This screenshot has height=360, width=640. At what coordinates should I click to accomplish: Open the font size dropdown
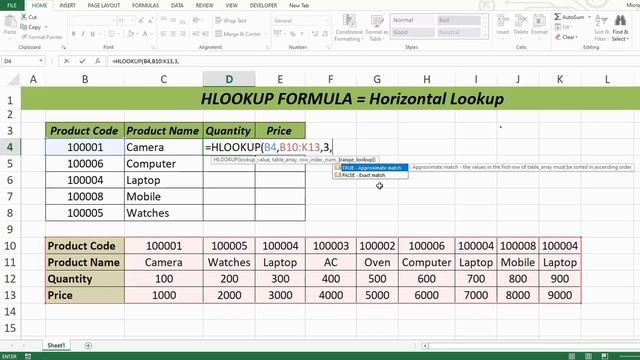coord(133,20)
